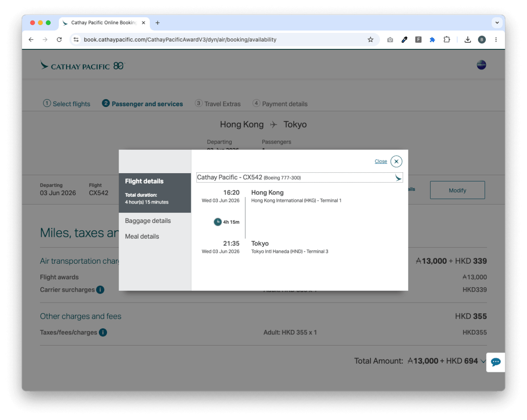Click the blue puzzle extension icon
This screenshot has width=527, height=420.
click(432, 39)
